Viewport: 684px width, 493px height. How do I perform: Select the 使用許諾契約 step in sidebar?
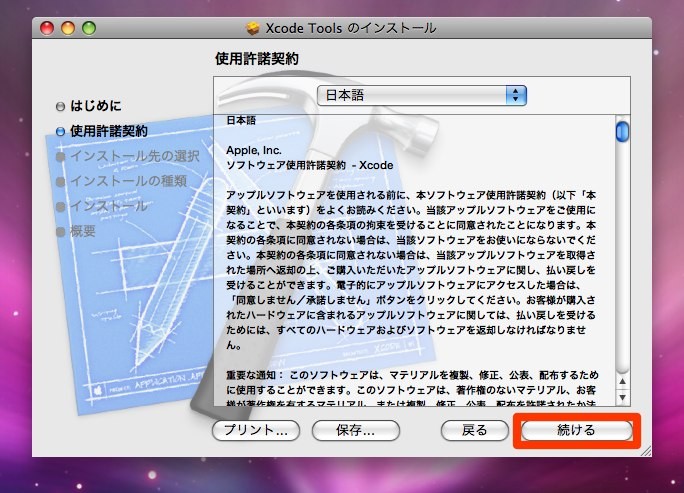pyautogui.click(x=102, y=131)
